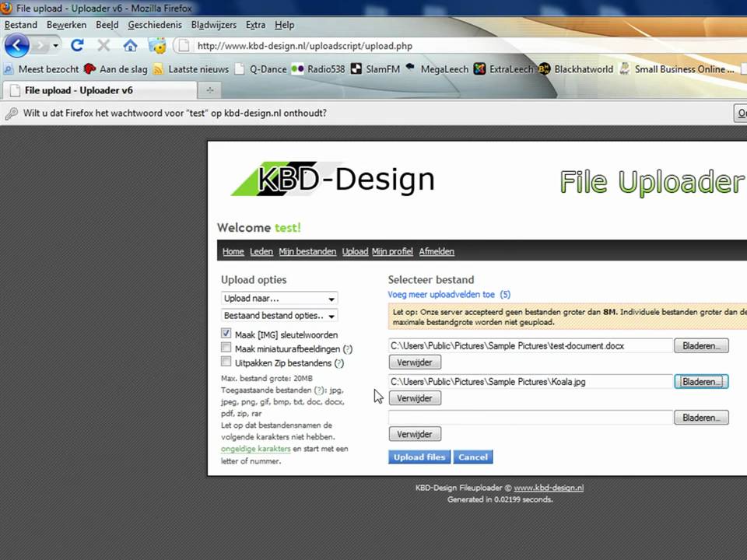
Task: Open the Radio538 bookmark
Action: (318, 69)
